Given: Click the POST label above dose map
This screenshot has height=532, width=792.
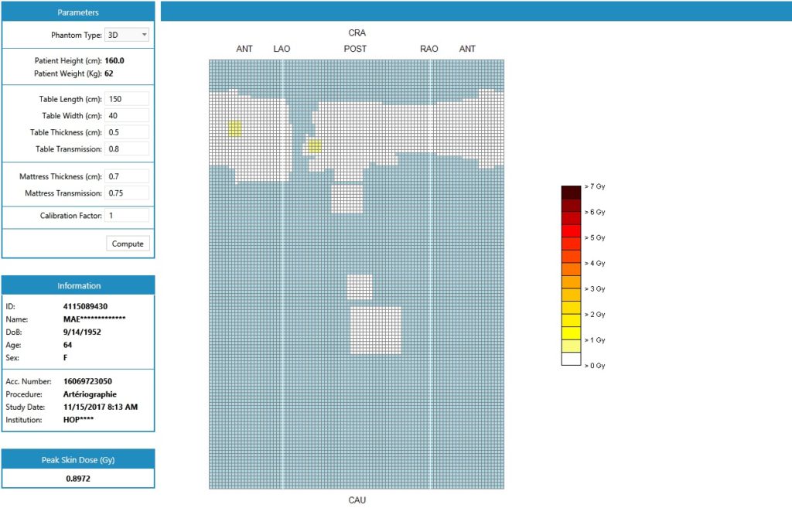Looking at the screenshot, I should [356, 49].
